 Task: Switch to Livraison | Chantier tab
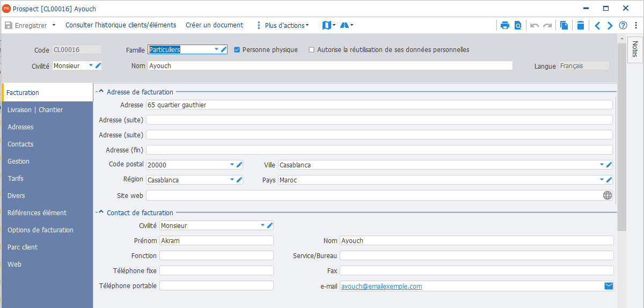pyautogui.click(x=47, y=110)
